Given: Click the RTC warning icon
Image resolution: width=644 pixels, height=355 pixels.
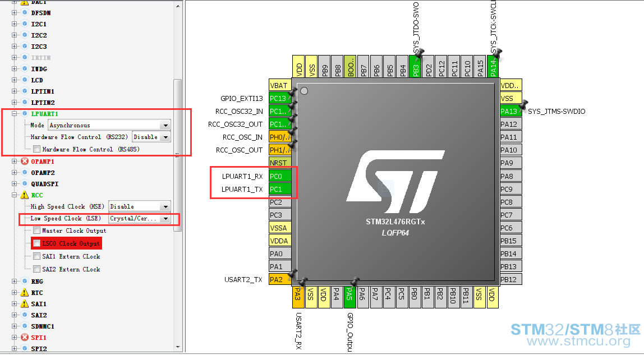Looking at the screenshot, I should (25, 293).
